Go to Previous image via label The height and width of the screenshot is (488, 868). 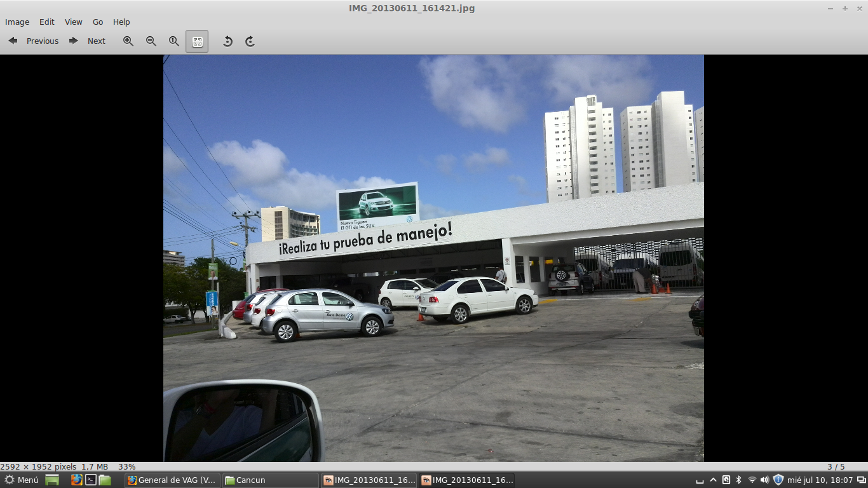43,41
